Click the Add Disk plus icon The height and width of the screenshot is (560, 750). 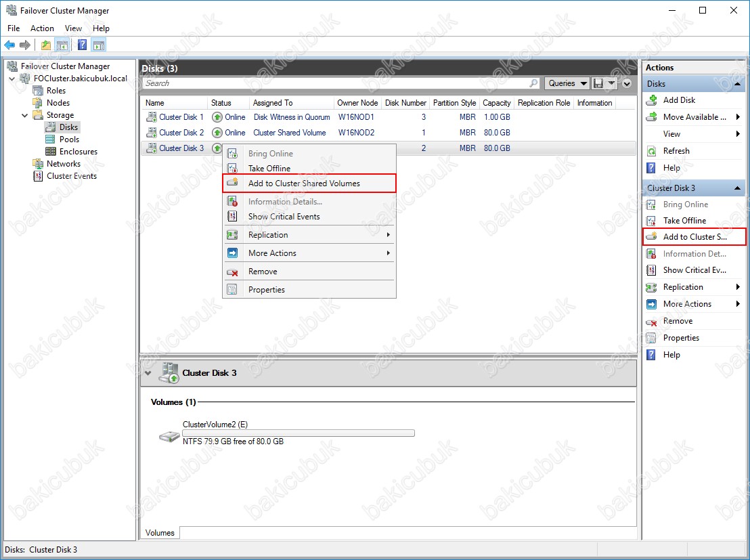coord(651,100)
